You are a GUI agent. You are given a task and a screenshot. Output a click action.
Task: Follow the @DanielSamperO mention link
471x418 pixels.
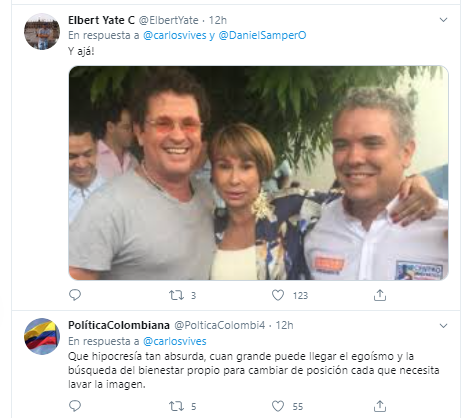click(262, 35)
